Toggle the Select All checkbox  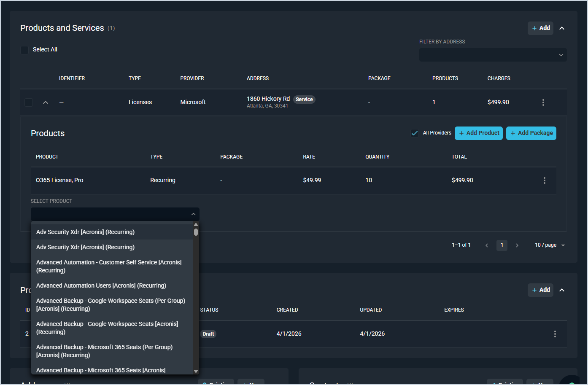(x=24, y=50)
